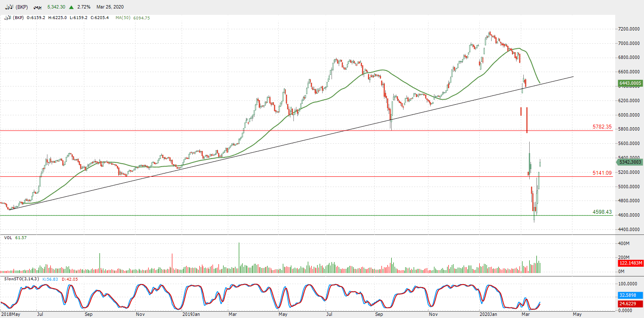This screenshot has width=644, height=318.
Task: Click the volume value 61.57
Action: click(x=21, y=238)
